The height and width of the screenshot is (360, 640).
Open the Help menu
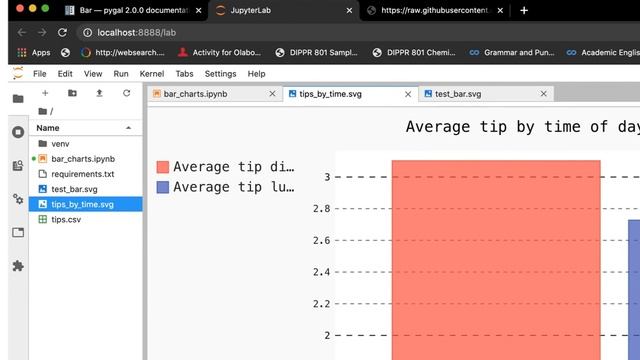tap(256, 74)
